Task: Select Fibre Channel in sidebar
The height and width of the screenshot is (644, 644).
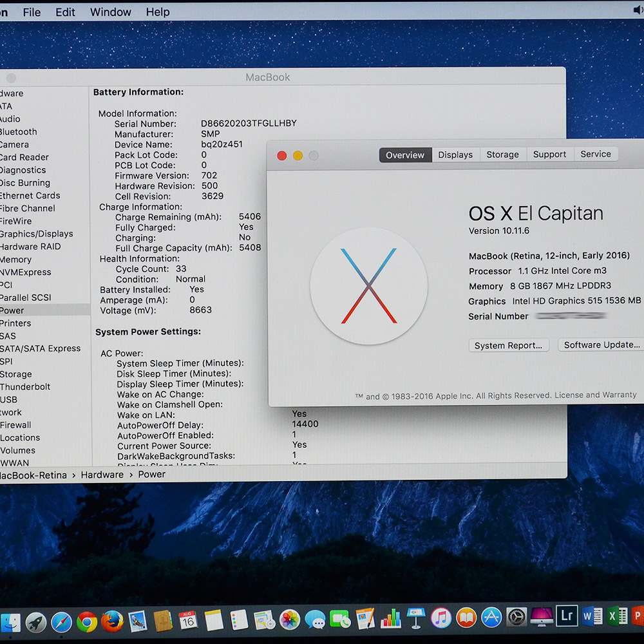Action: point(28,208)
